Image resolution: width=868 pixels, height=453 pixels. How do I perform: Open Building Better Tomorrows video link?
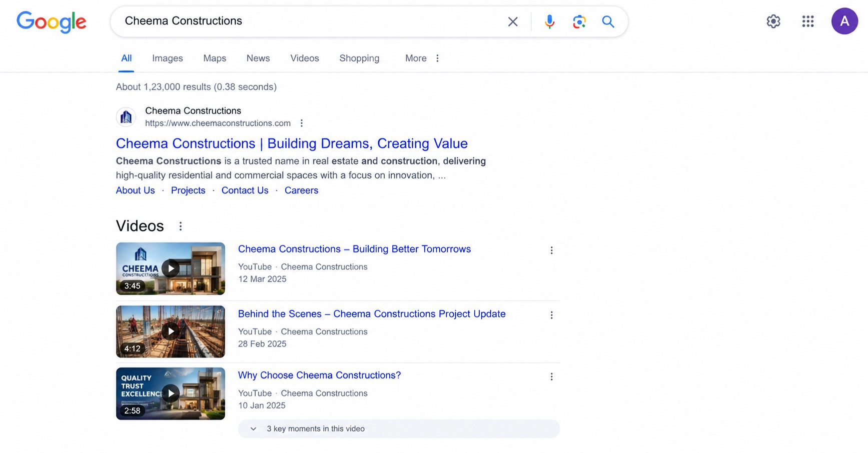point(354,249)
